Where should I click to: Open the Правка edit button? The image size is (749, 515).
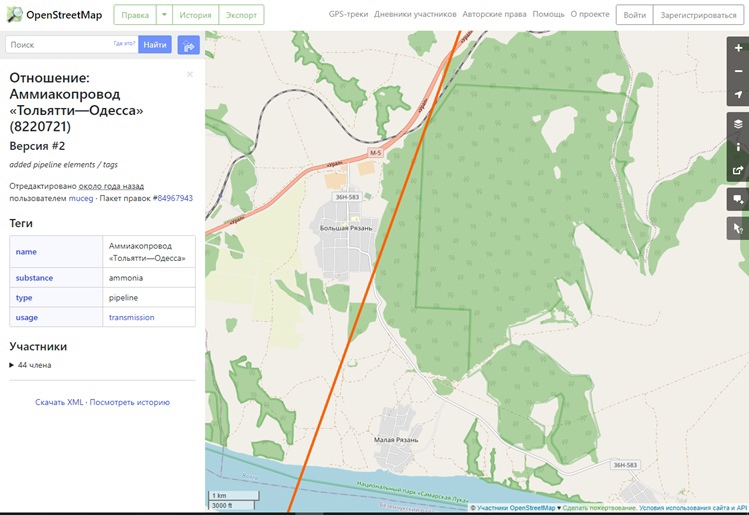[135, 15]
